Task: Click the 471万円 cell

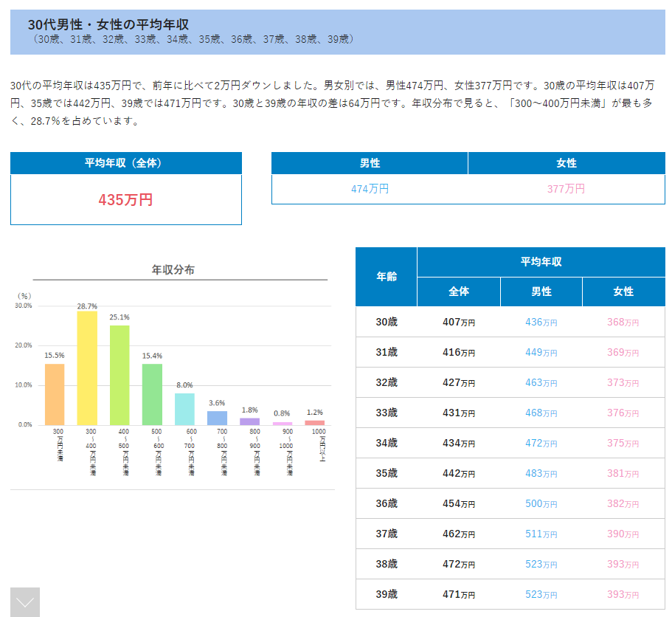Action: (x=459, y=594)
